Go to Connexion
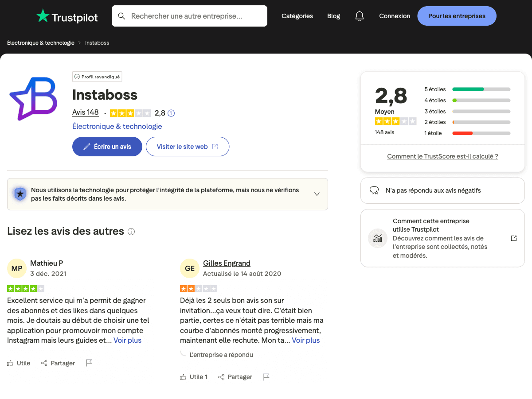The height and width of the screenshot is (399, 532). pyautogui.click(x=395, y=16)
